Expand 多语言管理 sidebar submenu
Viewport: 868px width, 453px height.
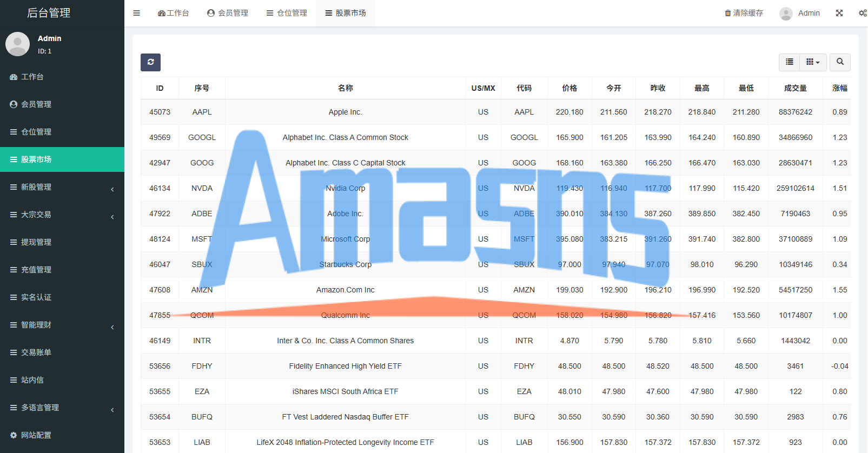pyautogui.click(x=62, y=408)
